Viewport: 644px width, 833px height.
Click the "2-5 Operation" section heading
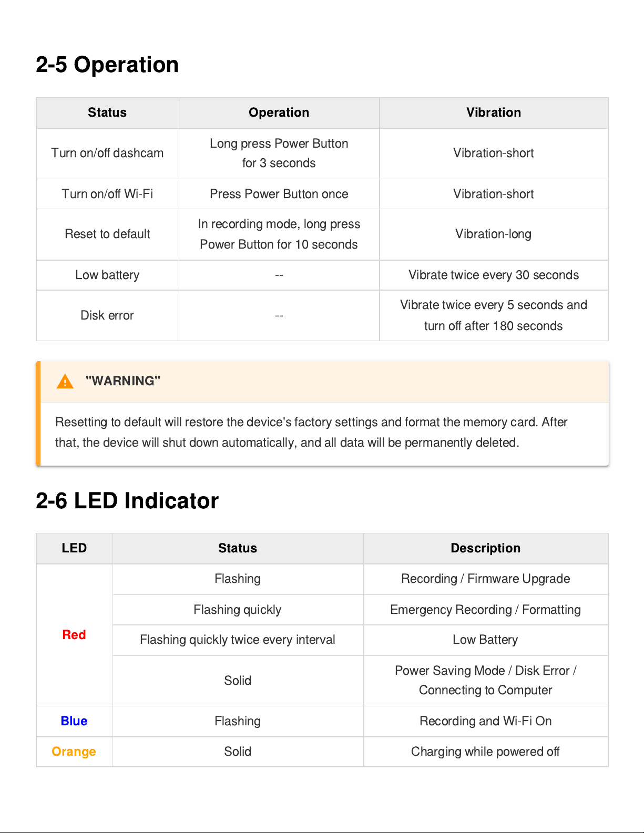[x=107, y=65]
